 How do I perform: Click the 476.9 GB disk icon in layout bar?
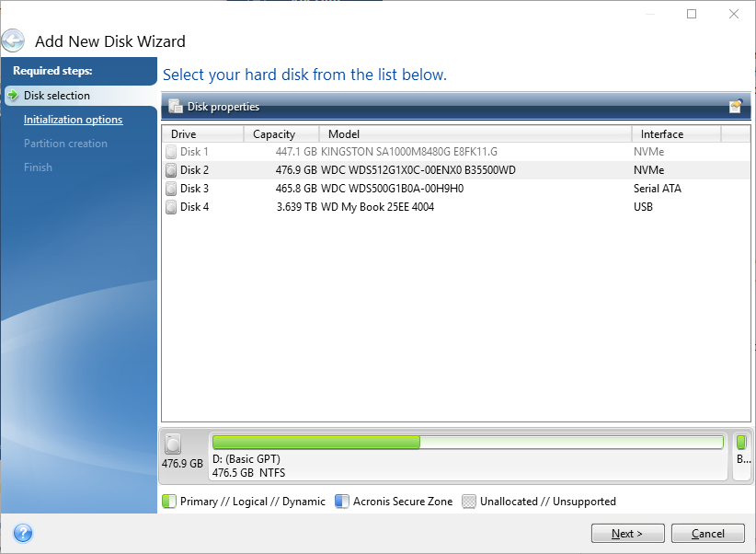tap(174, 444)
